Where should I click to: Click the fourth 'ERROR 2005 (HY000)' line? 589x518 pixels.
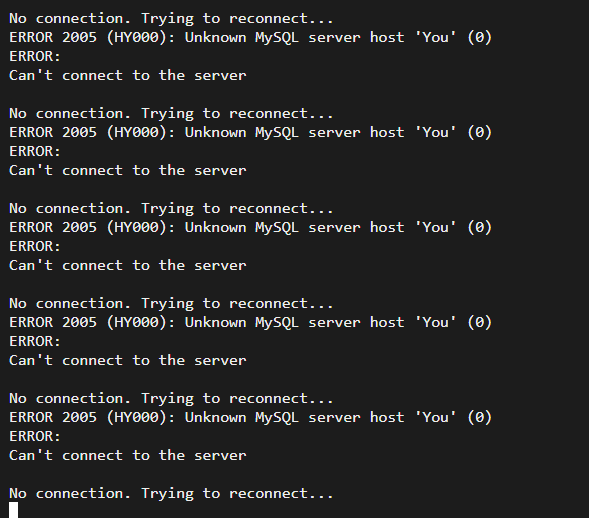coord(250,323)
